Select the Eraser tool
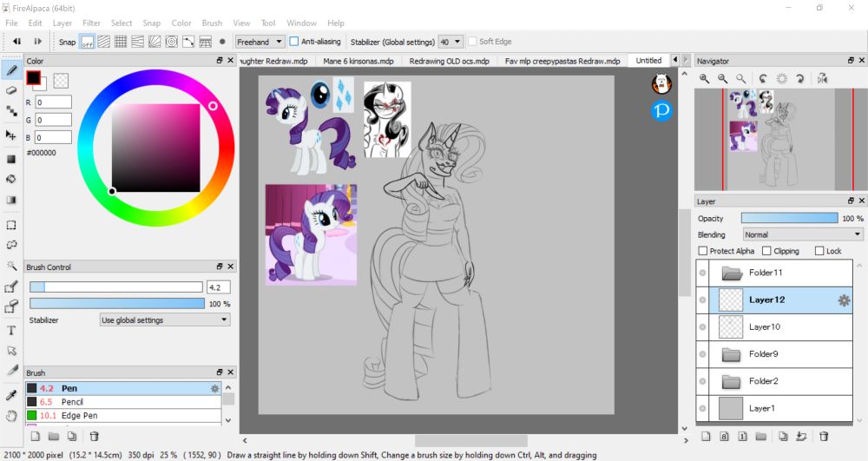868x461 pixels. [11, 90]
